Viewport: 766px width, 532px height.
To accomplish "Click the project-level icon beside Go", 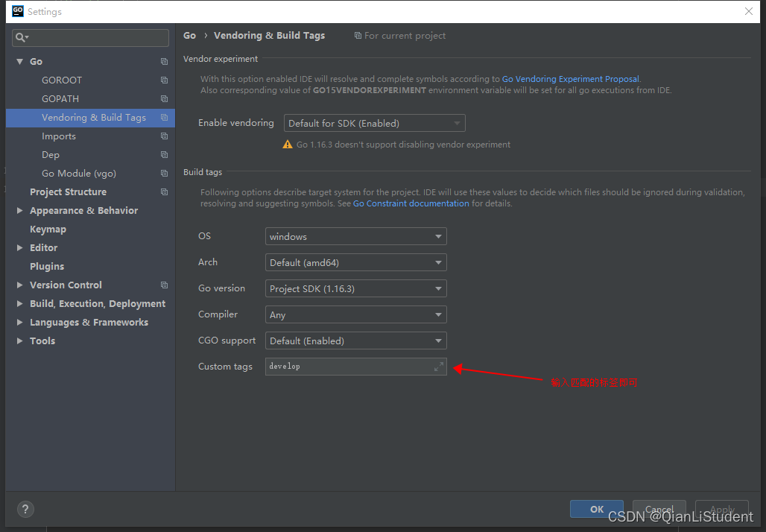I will point(164,62).
